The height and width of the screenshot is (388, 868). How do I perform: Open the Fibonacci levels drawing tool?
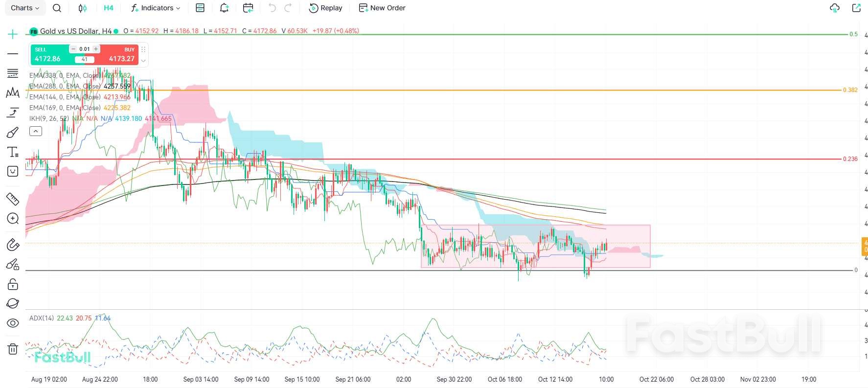pos(13,73)
